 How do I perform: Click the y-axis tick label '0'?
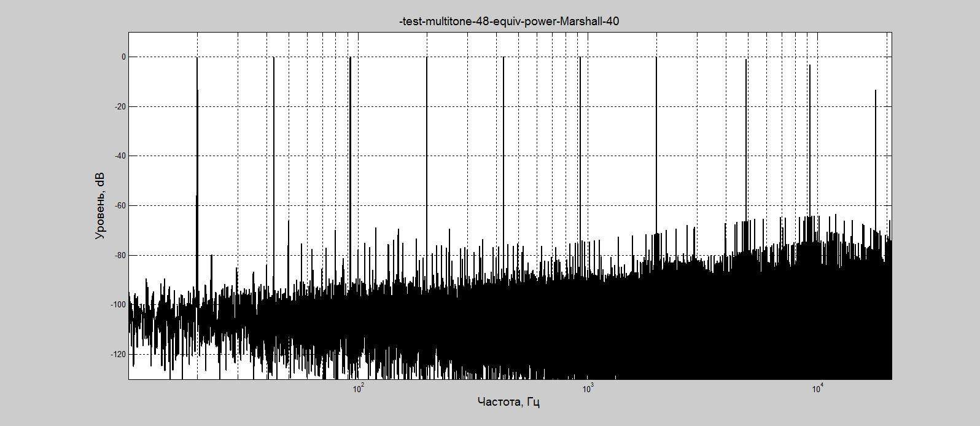[123, 57]
